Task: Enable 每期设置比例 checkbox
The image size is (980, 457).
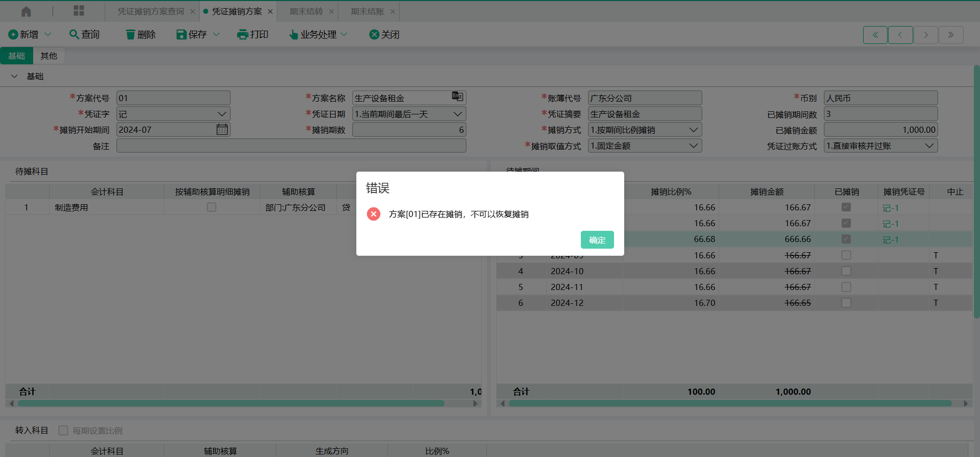Action: point(63,430)
